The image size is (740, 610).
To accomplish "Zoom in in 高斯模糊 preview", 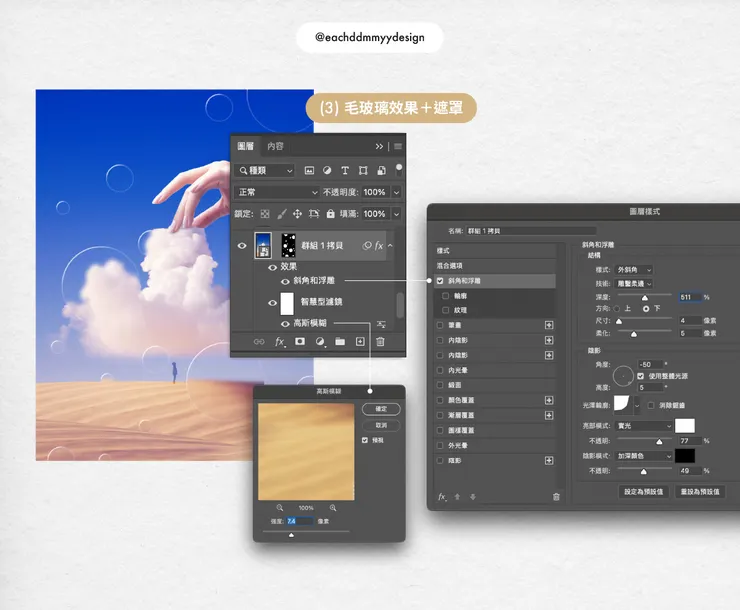I will pyautogui.click(x=333, y=508).
